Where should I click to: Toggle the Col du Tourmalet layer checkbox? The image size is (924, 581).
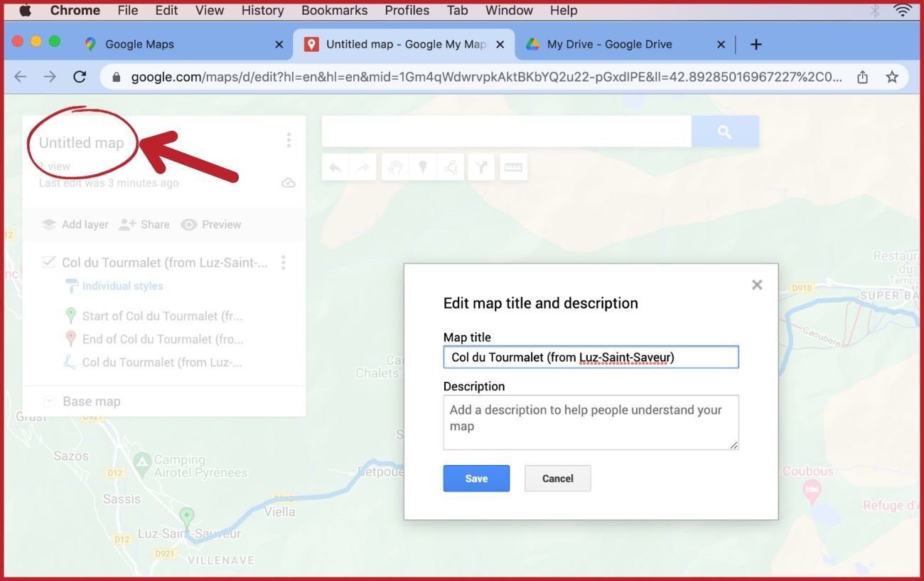[x=48, y=262]
